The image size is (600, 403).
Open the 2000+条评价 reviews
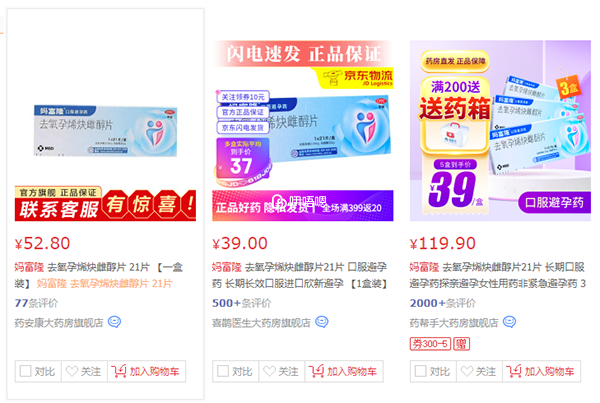pos(443,303)
